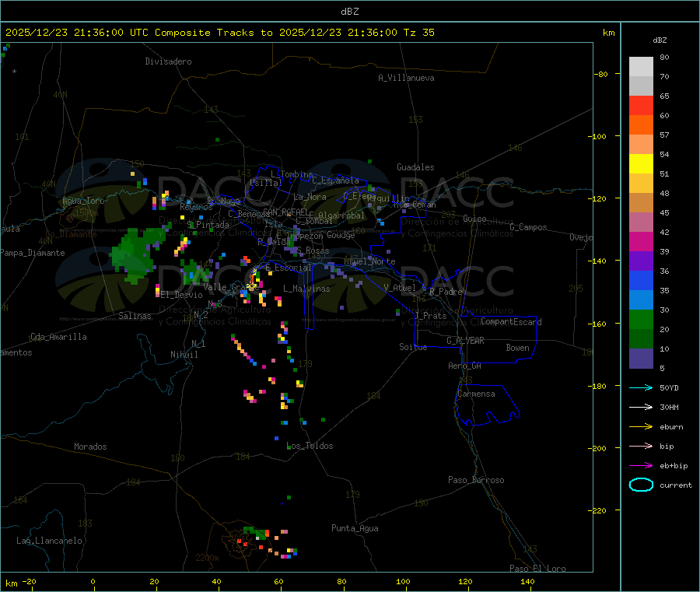Click the 2200m contour label
Screen dimensions: 700x592
[207, 558]
